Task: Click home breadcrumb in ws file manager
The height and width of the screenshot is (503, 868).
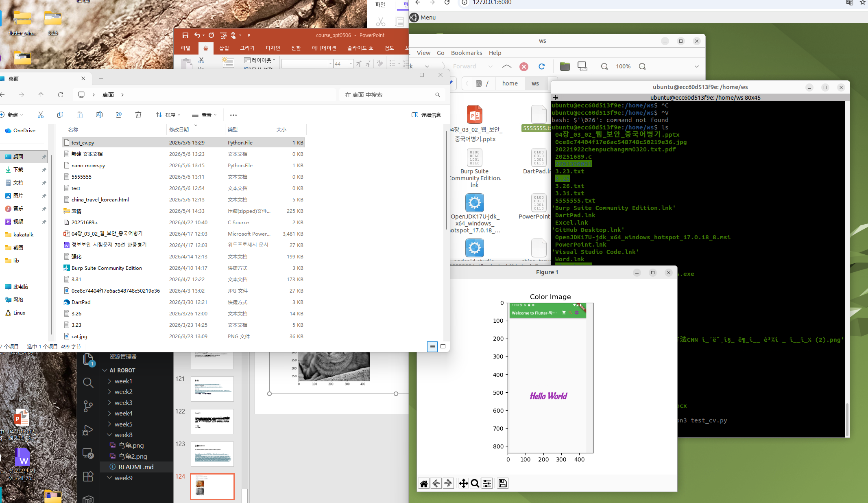Action: [510, 83]
